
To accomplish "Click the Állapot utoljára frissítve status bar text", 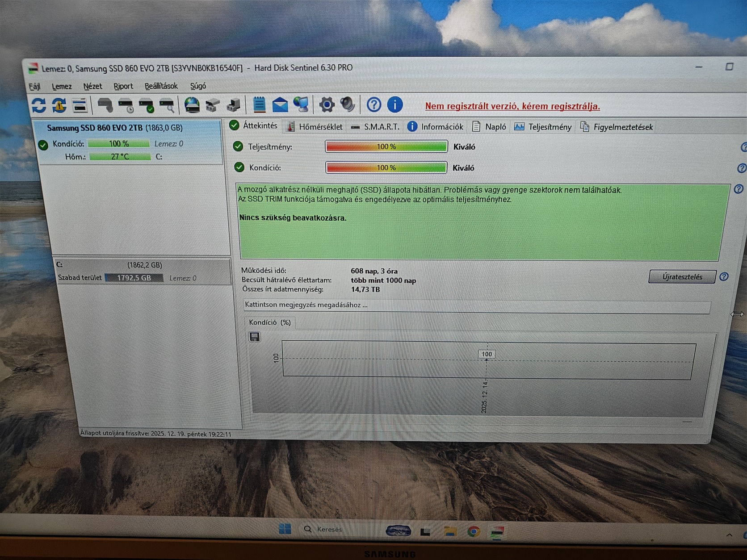I will pos(156,434).
